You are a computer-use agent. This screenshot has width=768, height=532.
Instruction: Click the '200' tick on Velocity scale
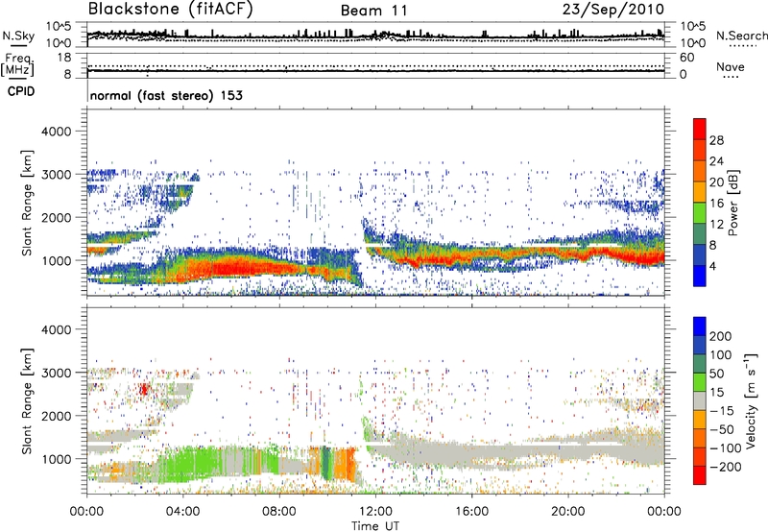point(721,336)
